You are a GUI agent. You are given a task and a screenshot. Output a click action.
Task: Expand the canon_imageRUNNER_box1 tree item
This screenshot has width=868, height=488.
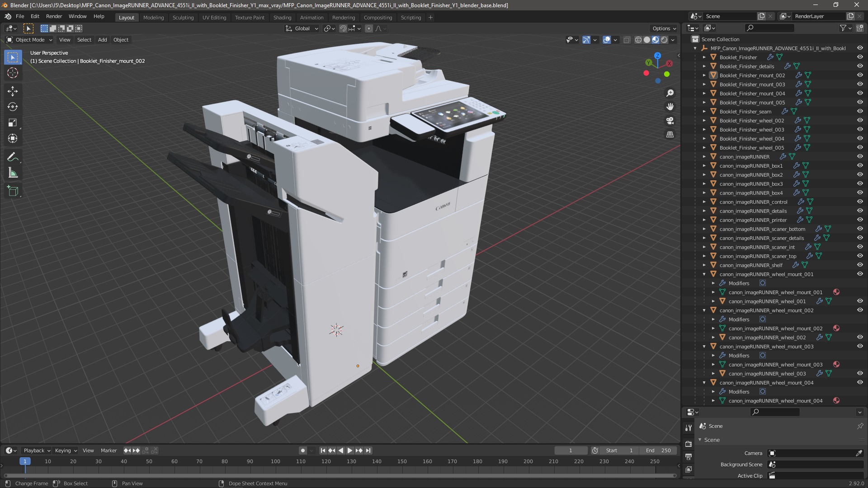[x=704, y=166]
